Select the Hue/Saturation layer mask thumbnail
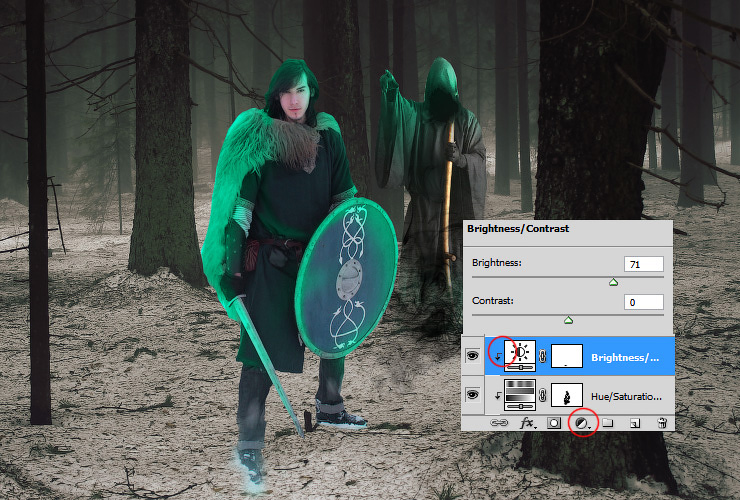 click(x=567, y=395)
